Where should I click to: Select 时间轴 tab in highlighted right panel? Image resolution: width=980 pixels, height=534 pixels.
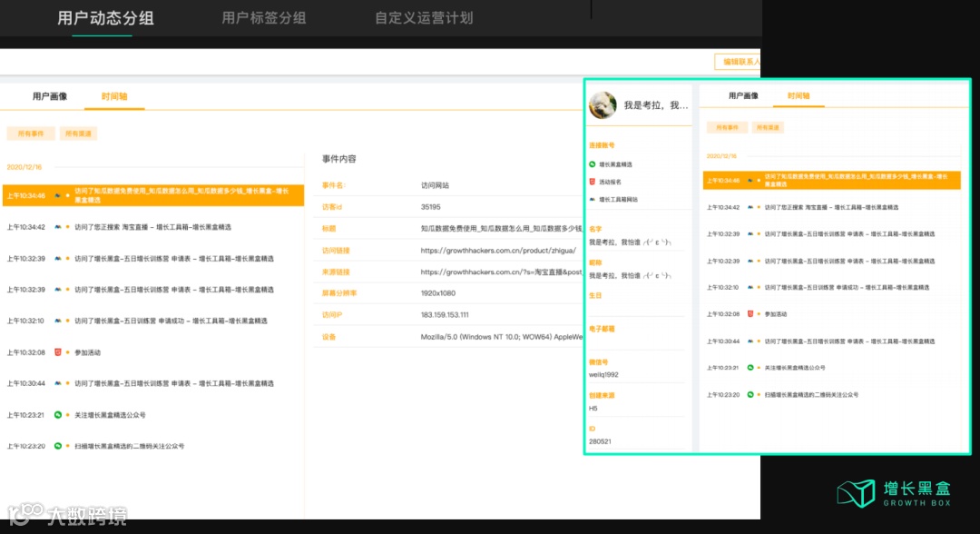click(799, 95)
